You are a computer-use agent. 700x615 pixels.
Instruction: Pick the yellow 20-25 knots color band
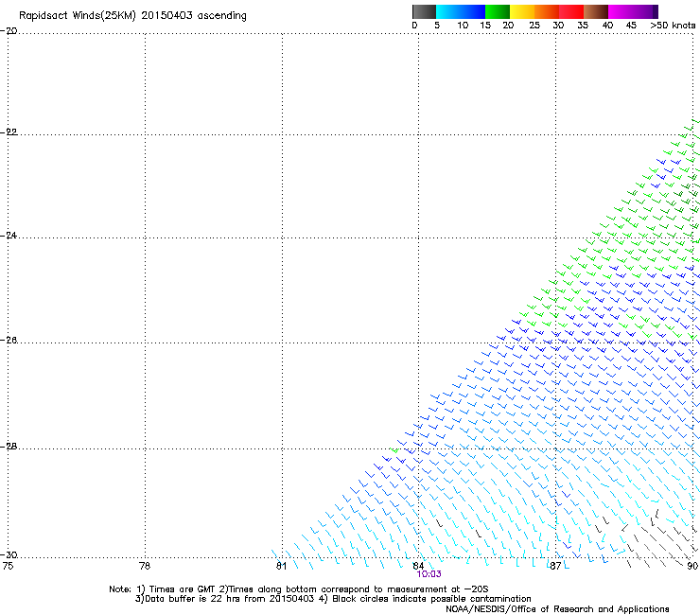point(522,11)
